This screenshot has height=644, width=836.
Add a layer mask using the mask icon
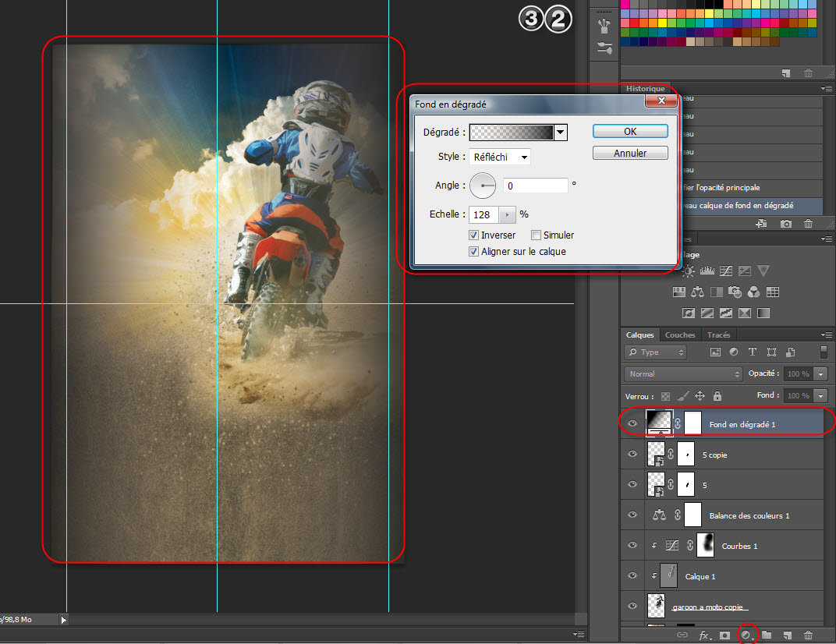(x=724, y=635)
